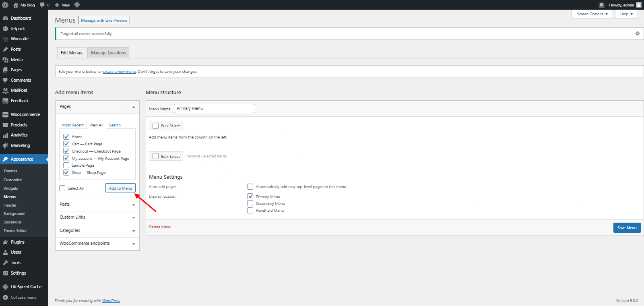This screenshot has width=644, height=306.
Task: Click the MailPoet M icon
Action: 5,90
